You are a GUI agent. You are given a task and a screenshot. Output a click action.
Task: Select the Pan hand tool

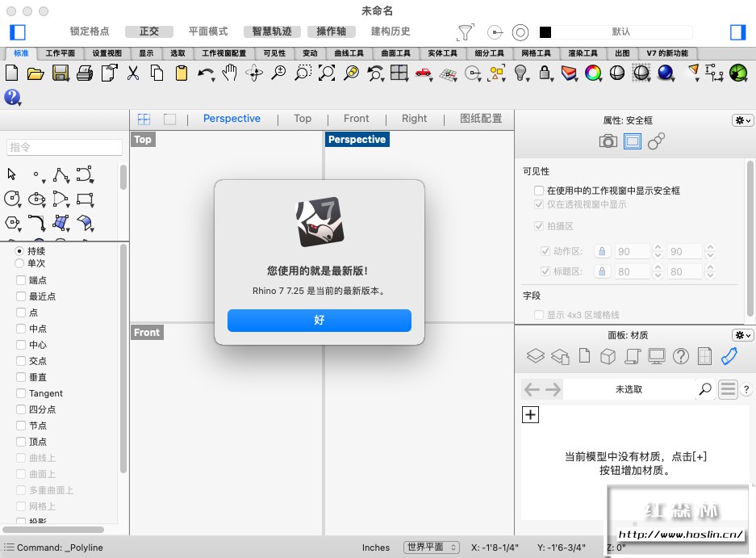click(x=229, y=73)
